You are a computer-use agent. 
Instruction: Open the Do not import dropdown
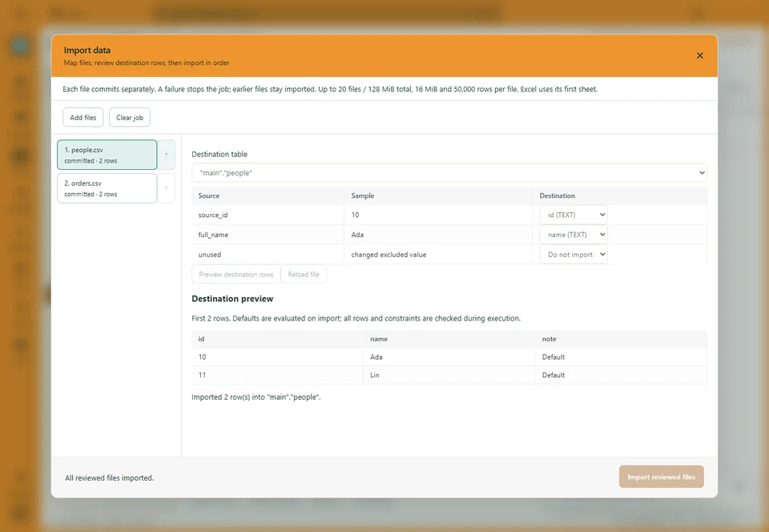click(574, 255)
